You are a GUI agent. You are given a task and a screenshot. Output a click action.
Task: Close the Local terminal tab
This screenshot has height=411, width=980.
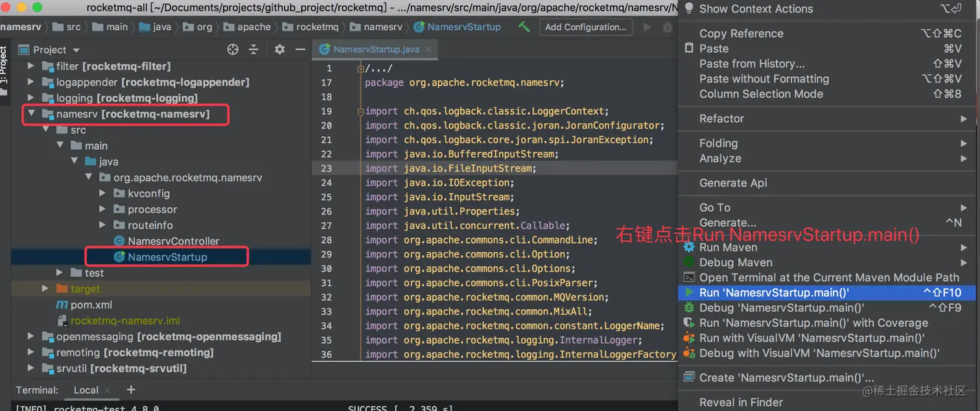pos(108,390)
